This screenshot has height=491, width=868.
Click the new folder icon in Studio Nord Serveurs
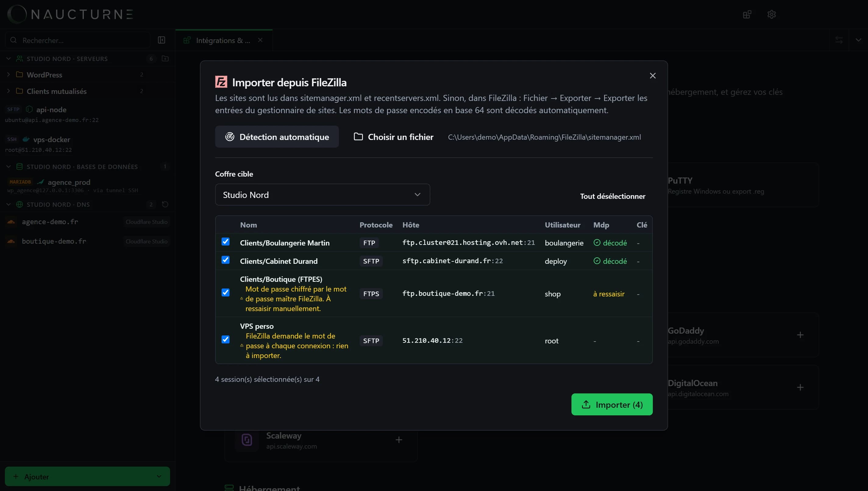tap(165, 59)
